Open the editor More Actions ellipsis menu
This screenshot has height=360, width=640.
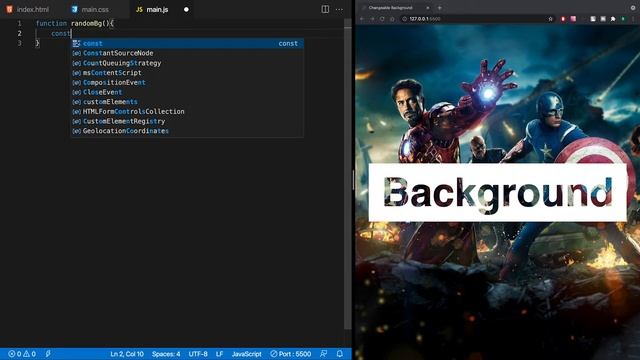[339, 9]
